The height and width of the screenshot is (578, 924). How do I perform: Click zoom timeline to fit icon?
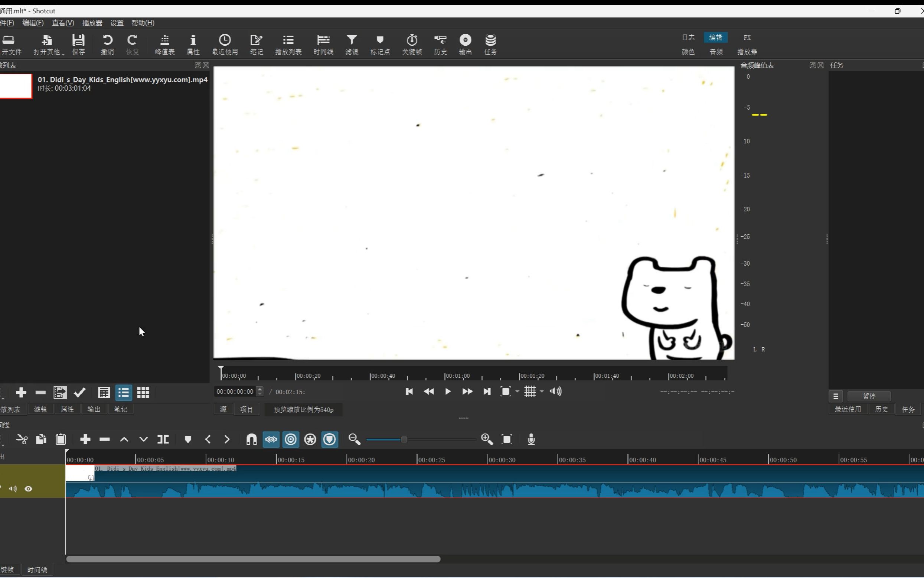point(506,439)
